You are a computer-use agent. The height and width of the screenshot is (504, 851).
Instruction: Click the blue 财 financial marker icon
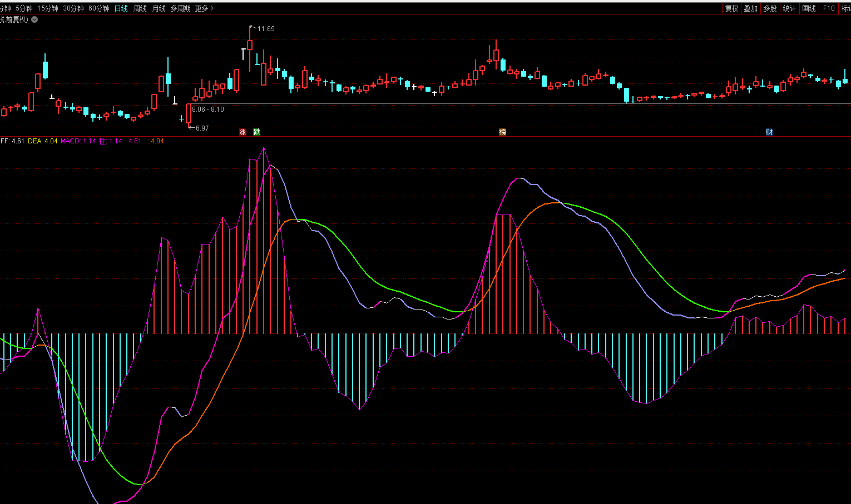769,132
